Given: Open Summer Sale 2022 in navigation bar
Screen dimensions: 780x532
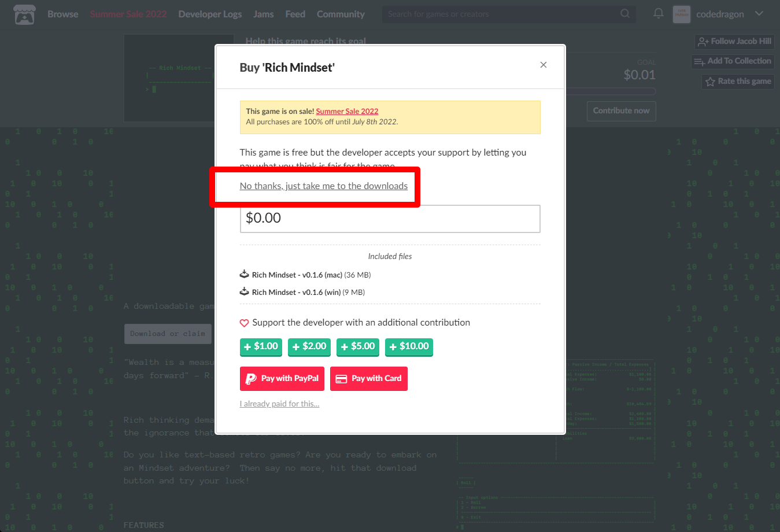Looking at the screenshot, I should 128,14.
